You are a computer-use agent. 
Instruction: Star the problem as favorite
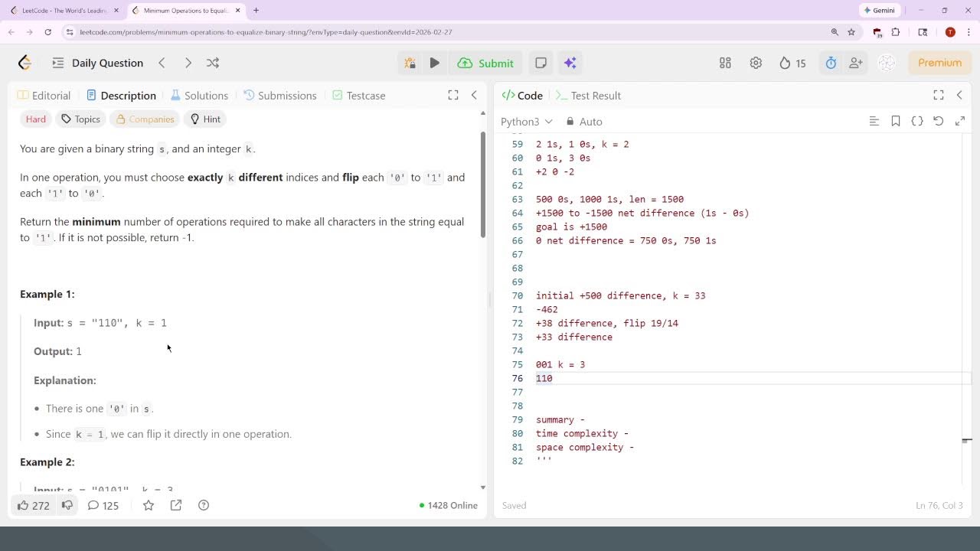click(x=149, y=505)
